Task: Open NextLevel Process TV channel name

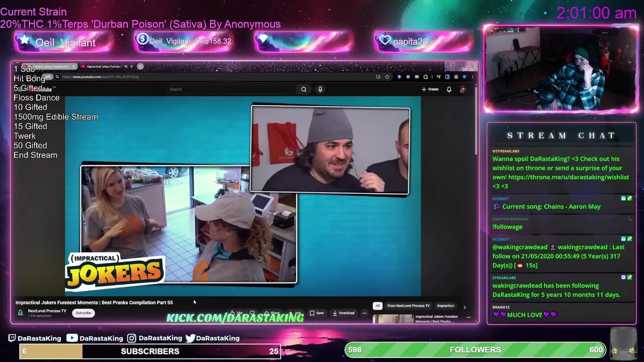Action: click(x=47, y=311)
